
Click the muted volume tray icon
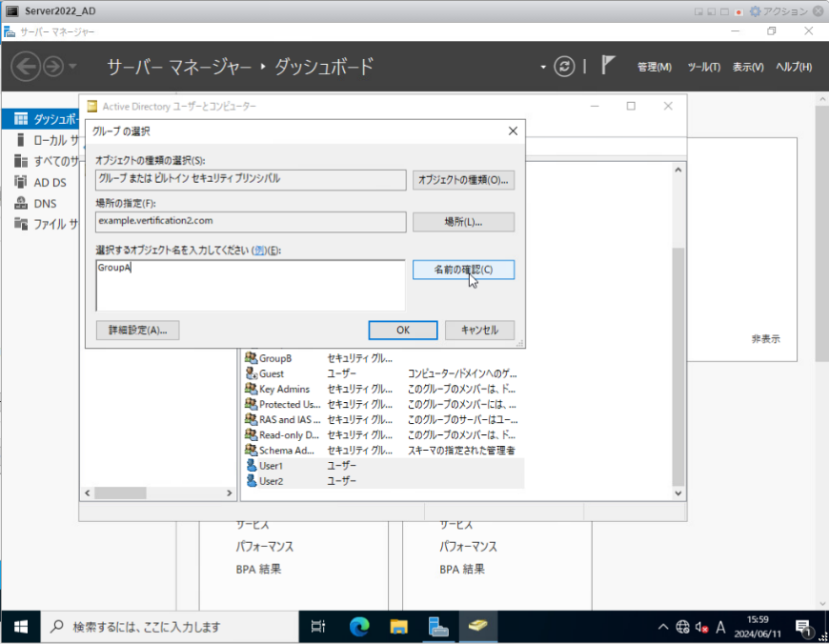pyautogui.click(x=701, y=627)
